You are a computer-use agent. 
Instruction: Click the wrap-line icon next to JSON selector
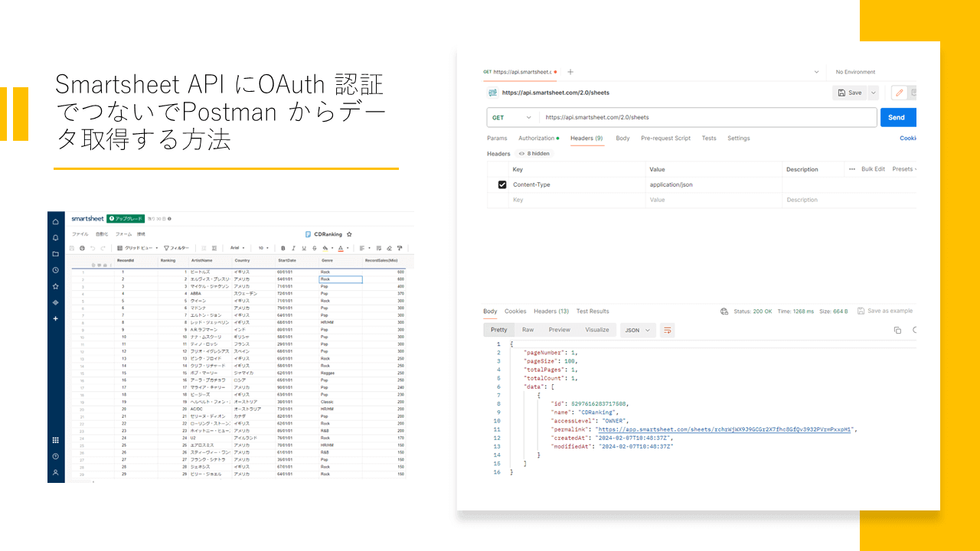pos(668,330)
